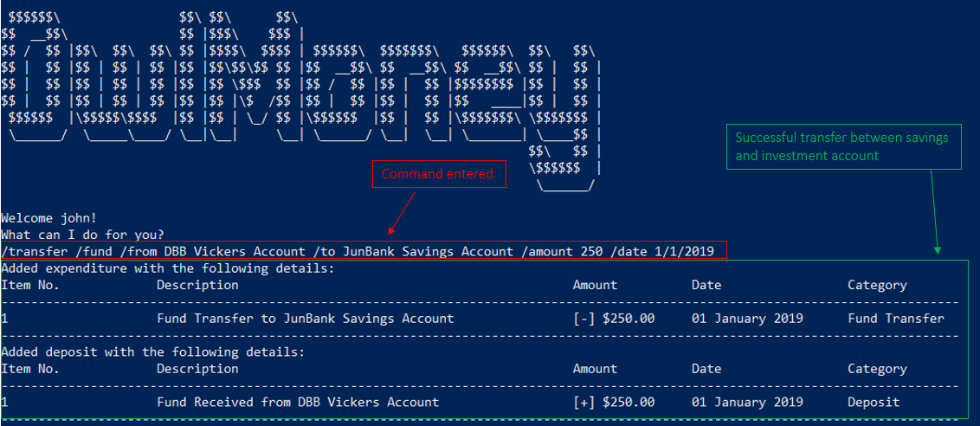Click "Item No." header in the deposit table
Viewport: 980px width, 426px height.
(x=30, y=368)
